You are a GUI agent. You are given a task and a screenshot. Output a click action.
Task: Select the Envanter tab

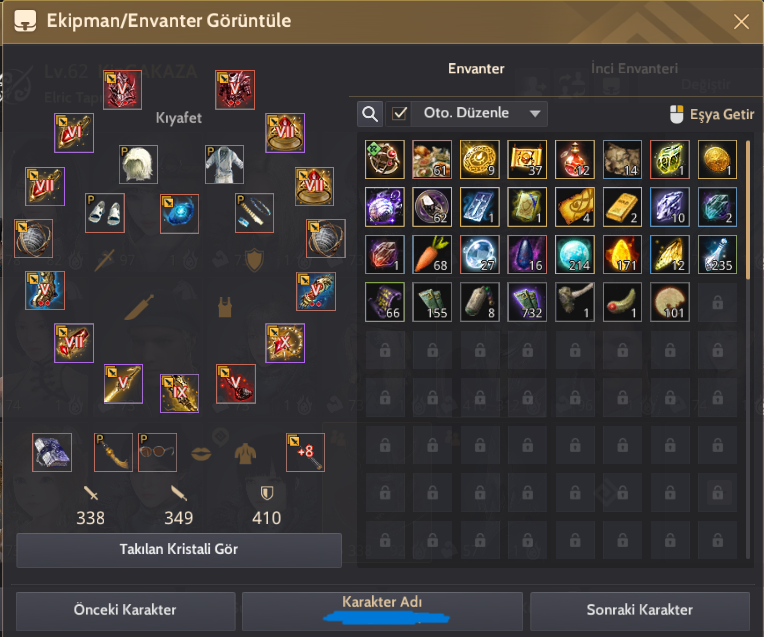476,69
